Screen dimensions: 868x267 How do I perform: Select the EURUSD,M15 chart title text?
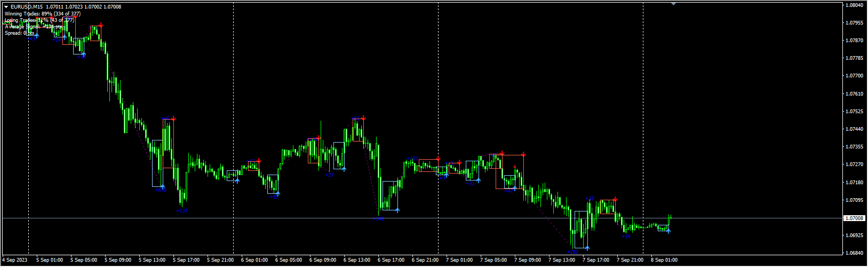tap(27, 7)
